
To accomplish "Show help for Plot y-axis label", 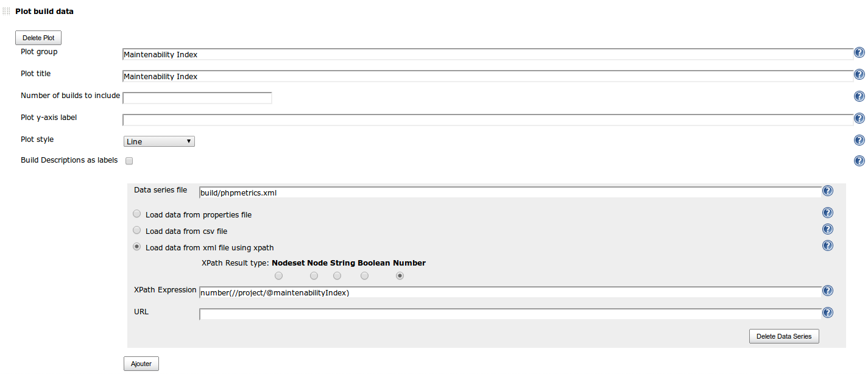I will coord(859,118).
